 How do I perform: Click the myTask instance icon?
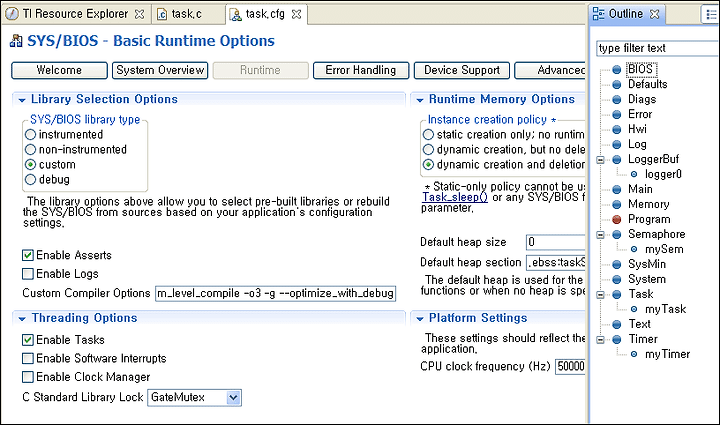[634, 309]
